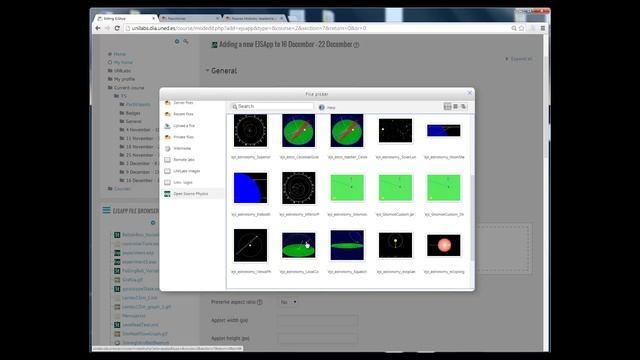640x360 pixels.
Task: Pick the ejs_astronomy_Equatori thumbnail
Action: (347, 245)
